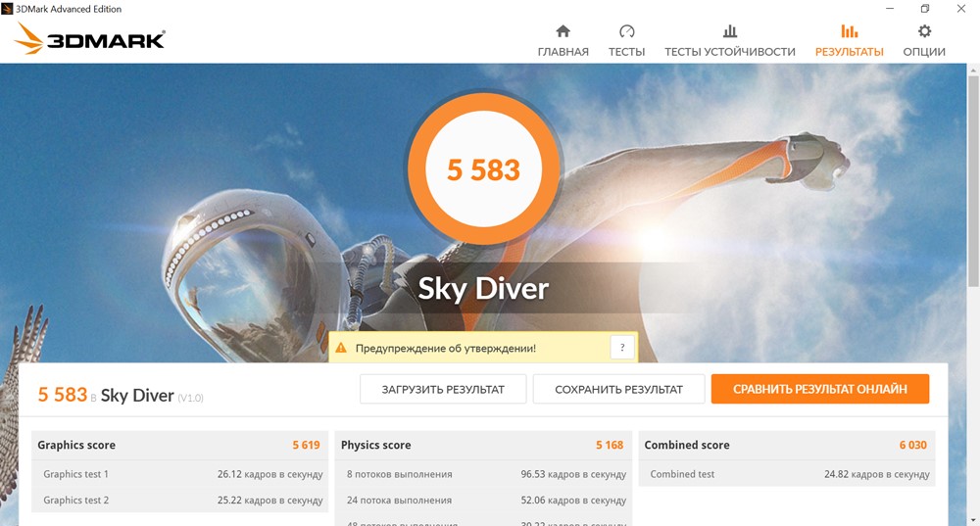Click the 6 030 combined score value
The width and height of the screenshot is (980, 526).
coord(913,445)
